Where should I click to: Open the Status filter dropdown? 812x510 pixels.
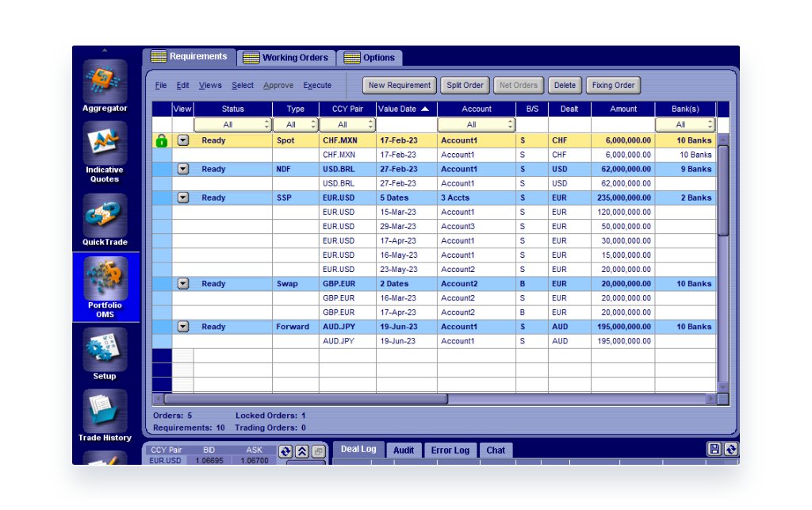pyautogui.click(x=232, y=125)
